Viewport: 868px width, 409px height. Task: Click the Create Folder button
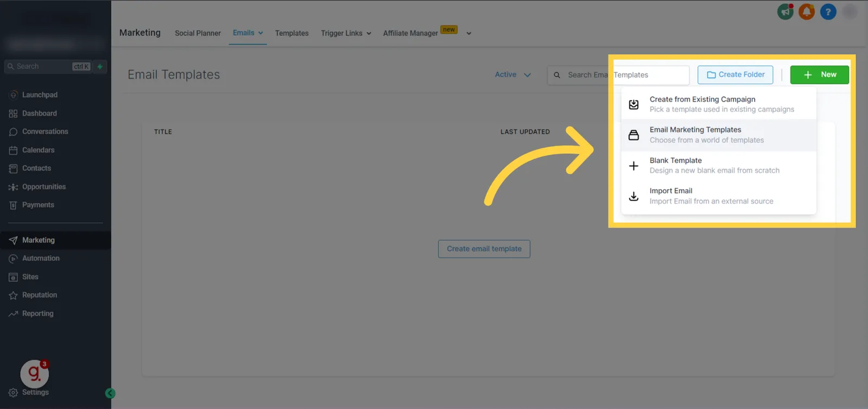pyautogui.click(x=735, y=75)
